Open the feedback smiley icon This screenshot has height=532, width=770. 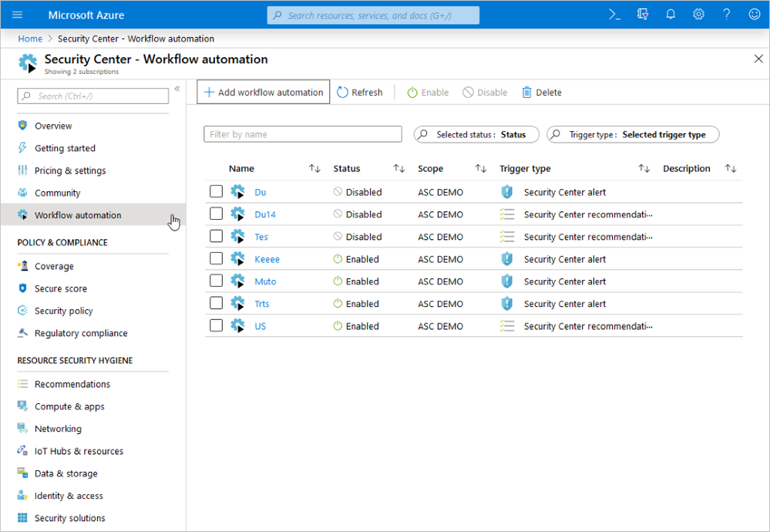pyautogui.click(x=755, y=15)
